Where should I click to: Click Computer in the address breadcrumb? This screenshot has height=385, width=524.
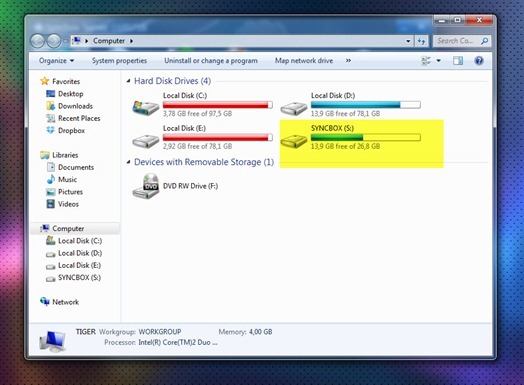[x=109, y=41]
